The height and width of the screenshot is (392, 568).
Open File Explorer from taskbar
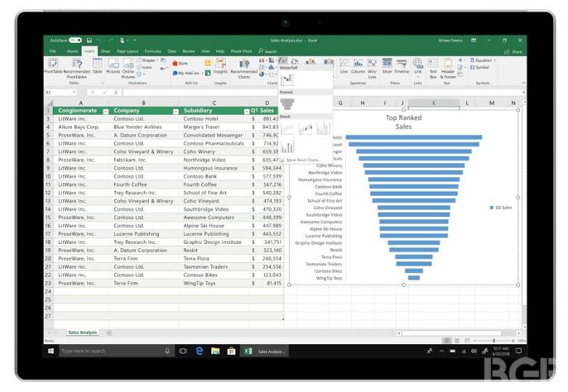[215, 351]
